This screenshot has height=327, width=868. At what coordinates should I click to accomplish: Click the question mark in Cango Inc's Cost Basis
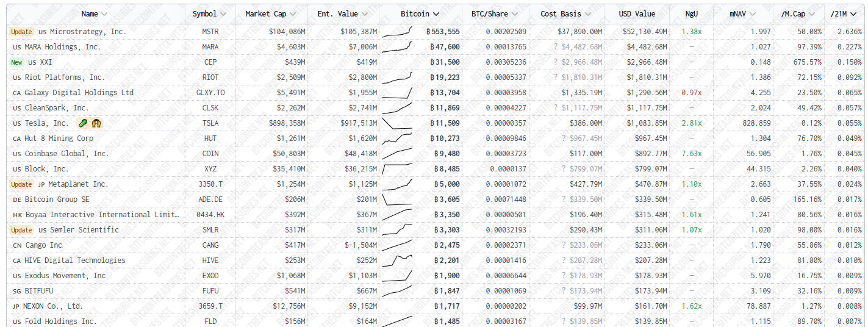[564, 245]
